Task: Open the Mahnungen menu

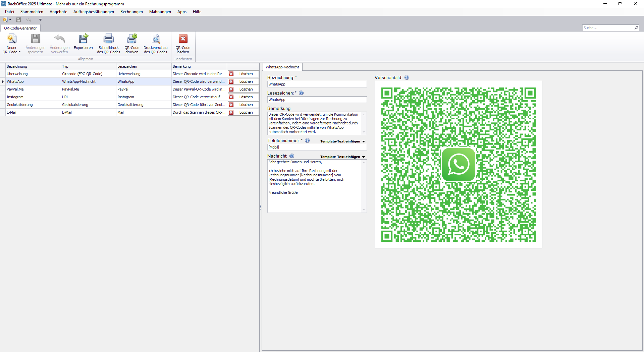Action: click(x=160, y=12)
